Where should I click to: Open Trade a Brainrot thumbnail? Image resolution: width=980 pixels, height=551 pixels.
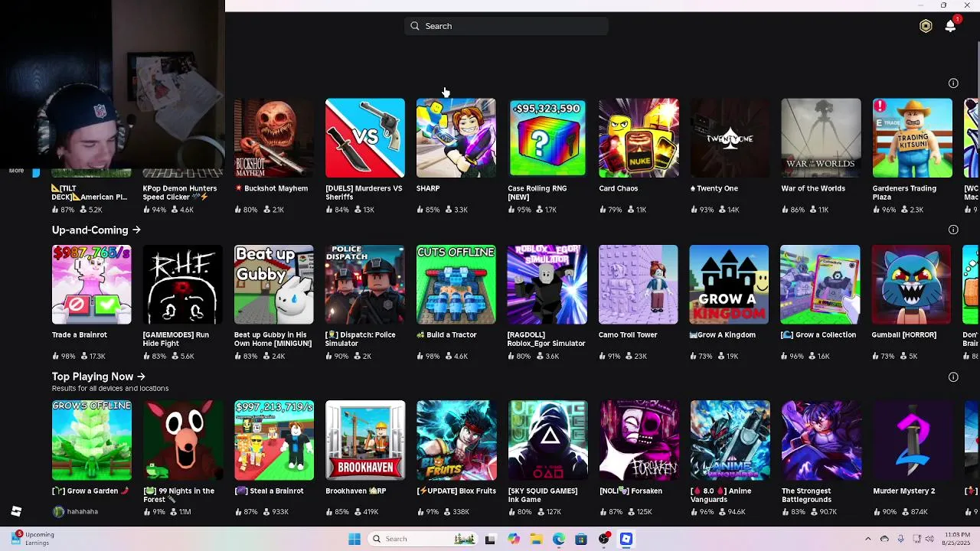pyautogui.click(x=91, y=285)
